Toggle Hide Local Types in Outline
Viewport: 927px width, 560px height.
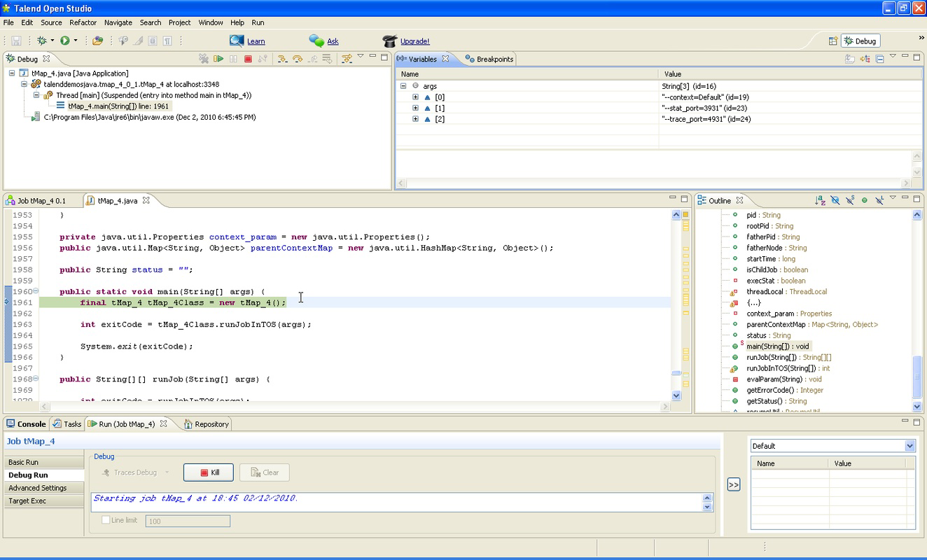(879, 200)
